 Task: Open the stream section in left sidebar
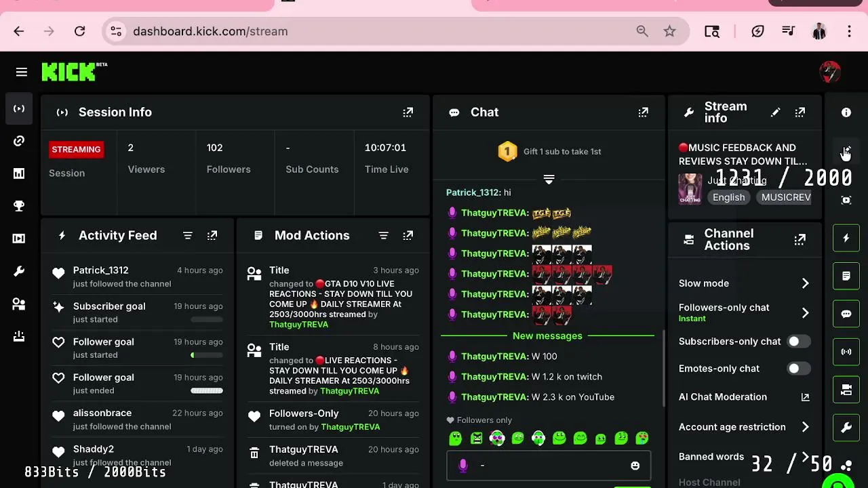coord(19,108)
